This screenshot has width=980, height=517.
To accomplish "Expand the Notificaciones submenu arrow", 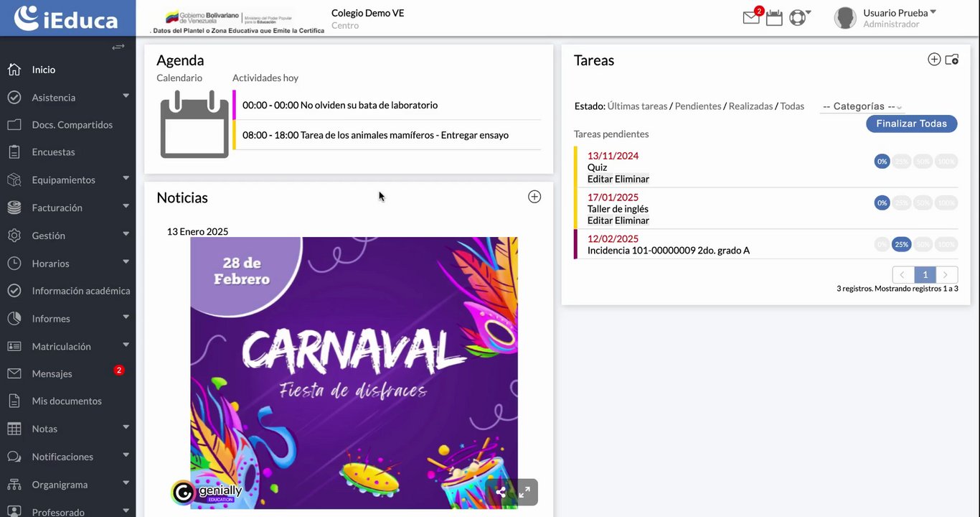I will coord(126,455).
